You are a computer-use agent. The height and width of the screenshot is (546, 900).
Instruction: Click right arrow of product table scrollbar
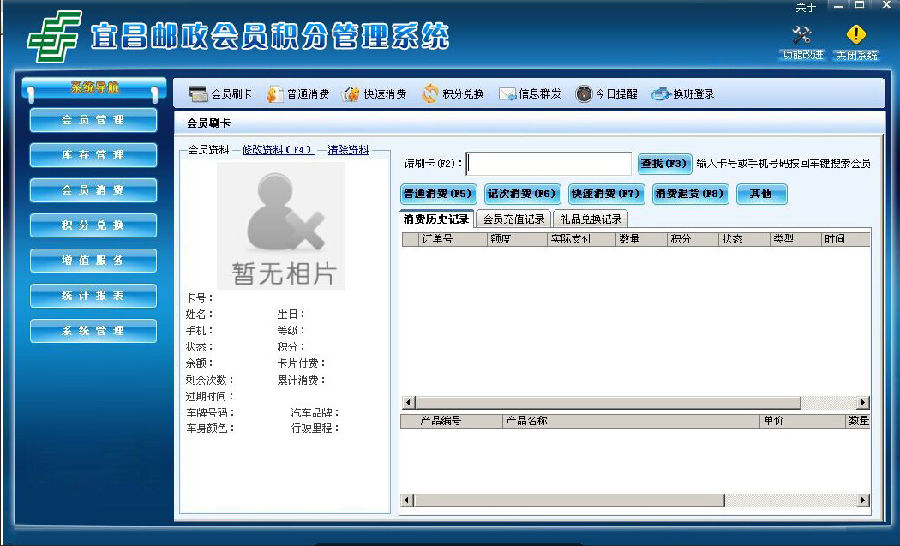tap(863, 500)
